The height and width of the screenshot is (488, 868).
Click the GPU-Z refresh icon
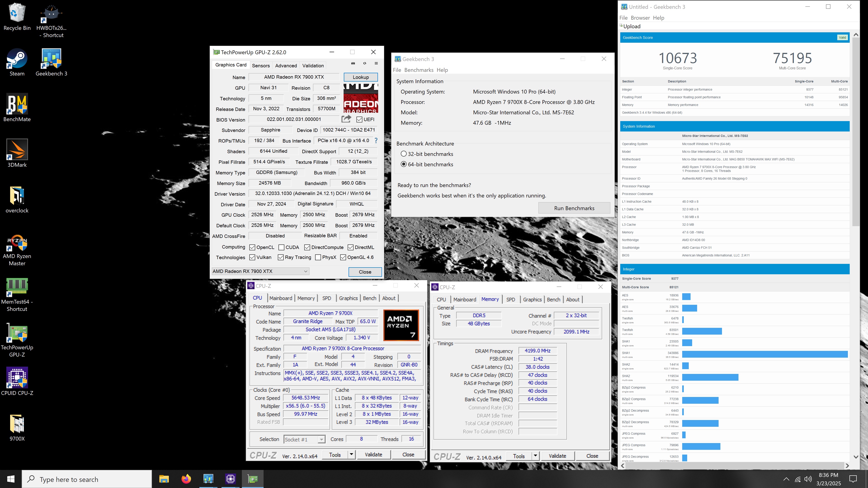(365, 63)
